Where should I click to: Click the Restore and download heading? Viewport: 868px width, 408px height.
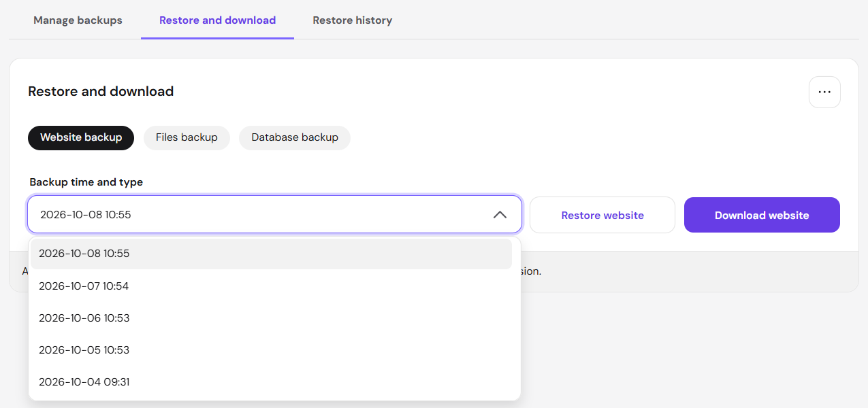click(x=101, y=91)
